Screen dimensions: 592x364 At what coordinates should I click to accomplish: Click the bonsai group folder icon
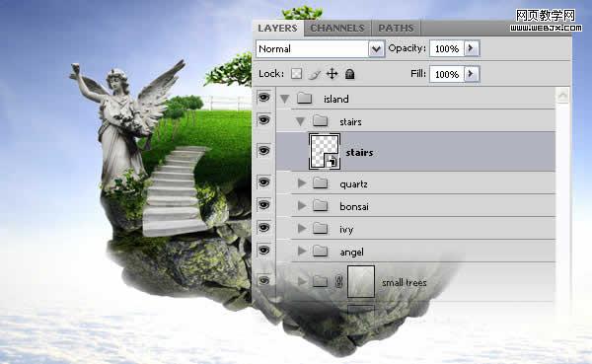(320, 205)
